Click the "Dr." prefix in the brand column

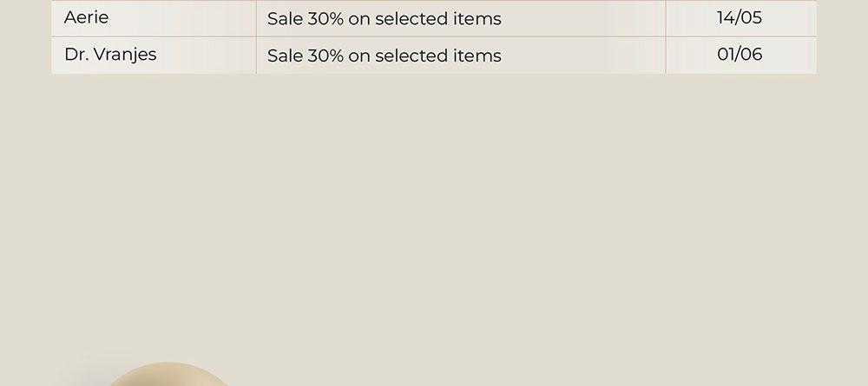pos(76,54)
